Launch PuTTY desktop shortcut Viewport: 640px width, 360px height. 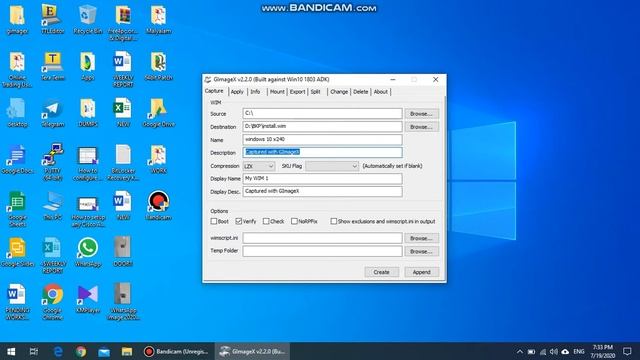[x=52, y=162]
